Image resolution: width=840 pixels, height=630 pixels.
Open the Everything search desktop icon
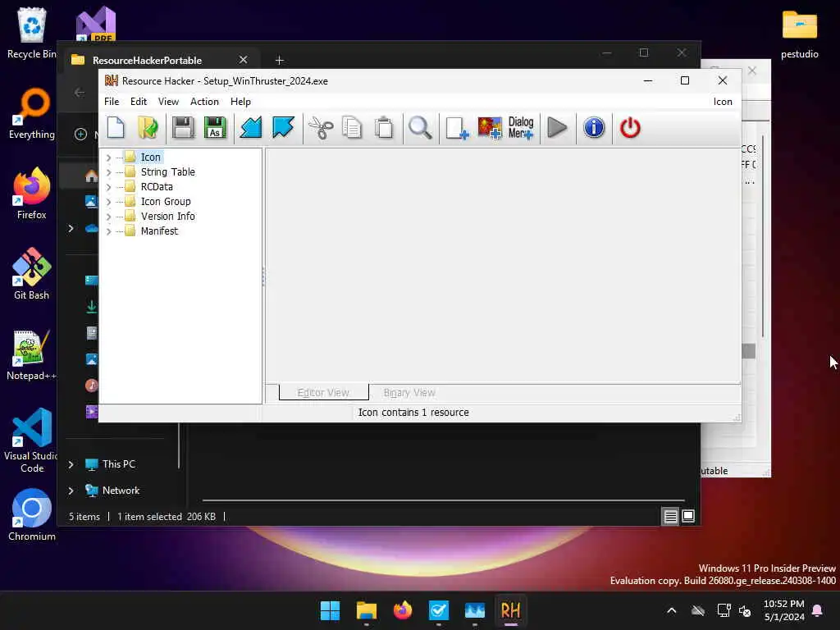[32, 113]
